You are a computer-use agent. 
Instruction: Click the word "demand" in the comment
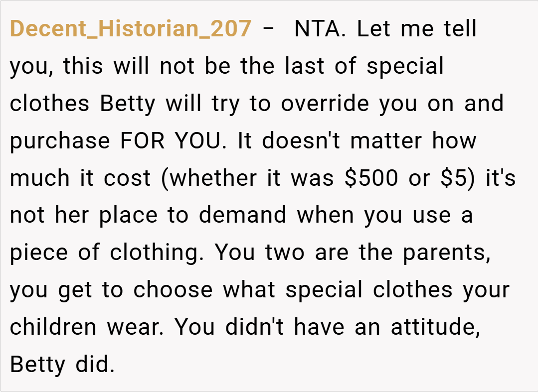pyautogui.click(x=242, y=216)
